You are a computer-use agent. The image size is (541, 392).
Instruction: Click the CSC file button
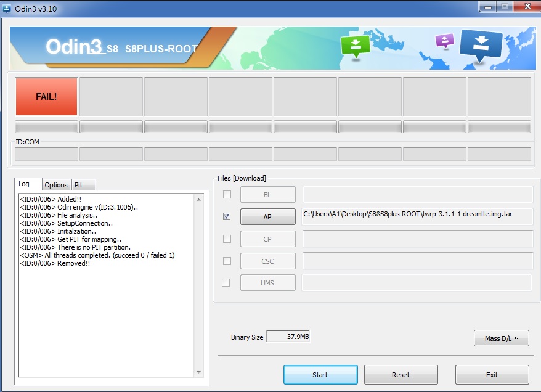pyautogui.click(x=268, y=261)
